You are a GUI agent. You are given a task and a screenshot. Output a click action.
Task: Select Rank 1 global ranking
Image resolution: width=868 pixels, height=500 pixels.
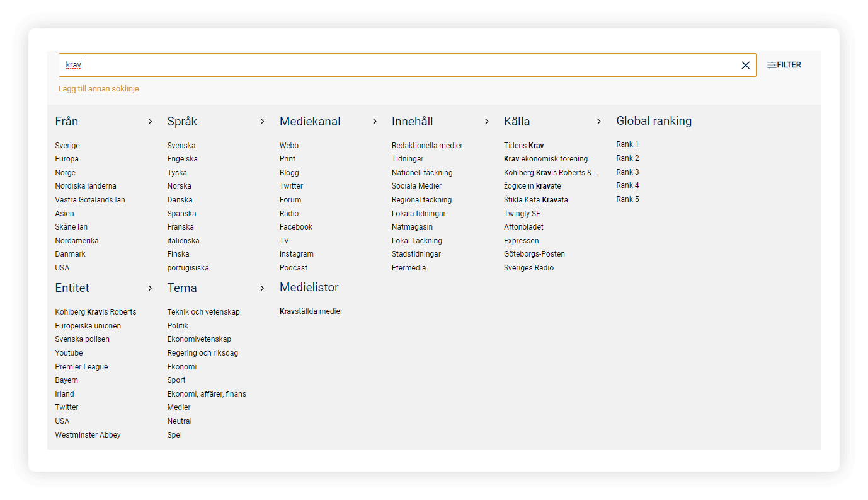coord(627,144)
